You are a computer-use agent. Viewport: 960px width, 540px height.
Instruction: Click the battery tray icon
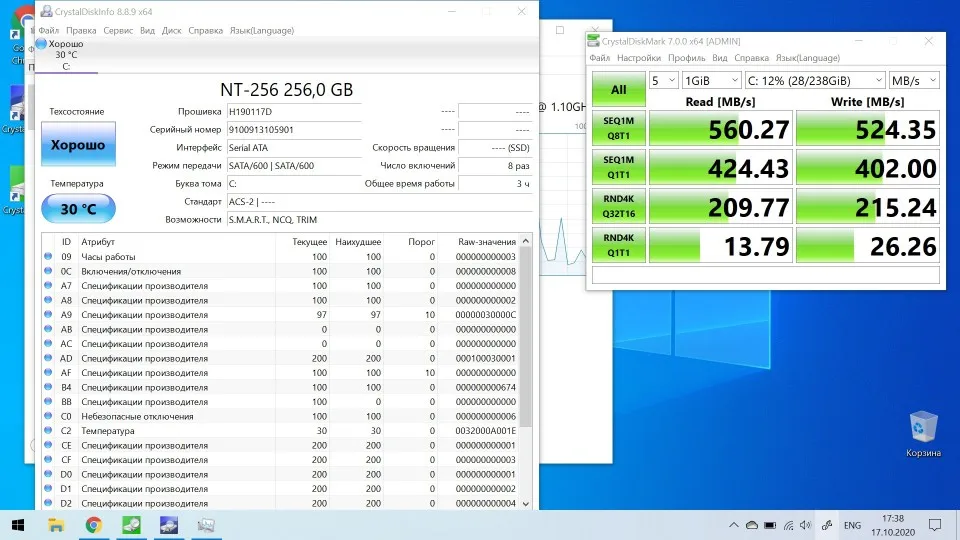770,525
